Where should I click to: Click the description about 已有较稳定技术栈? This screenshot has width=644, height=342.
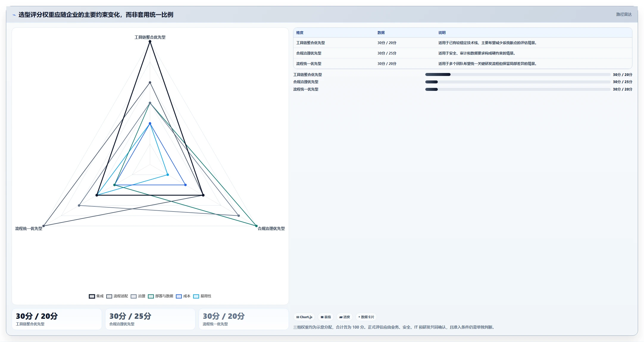click(487, 43)
